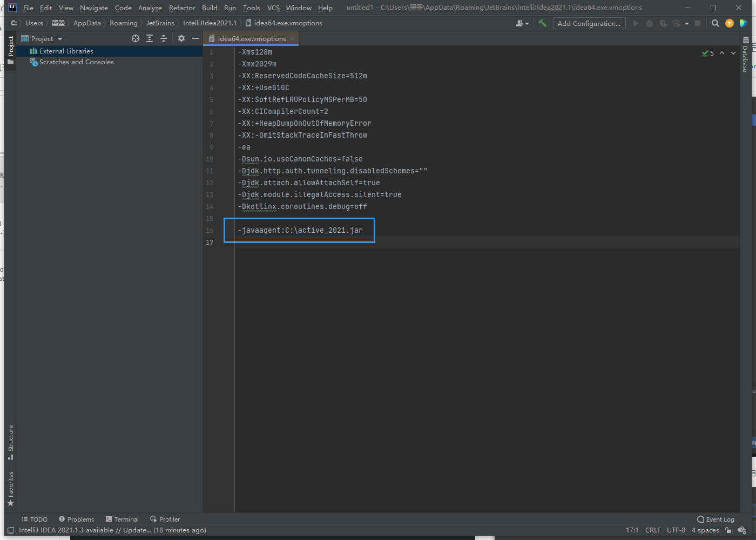Hide the Project panel with minus icon
Viewport: 756px width, 540px height.
point(195,38)
